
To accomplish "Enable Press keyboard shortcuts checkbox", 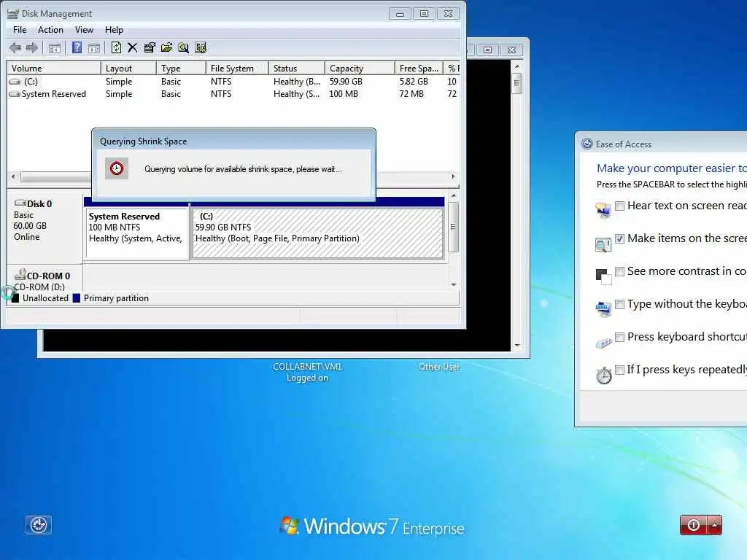I will point(619,337).
